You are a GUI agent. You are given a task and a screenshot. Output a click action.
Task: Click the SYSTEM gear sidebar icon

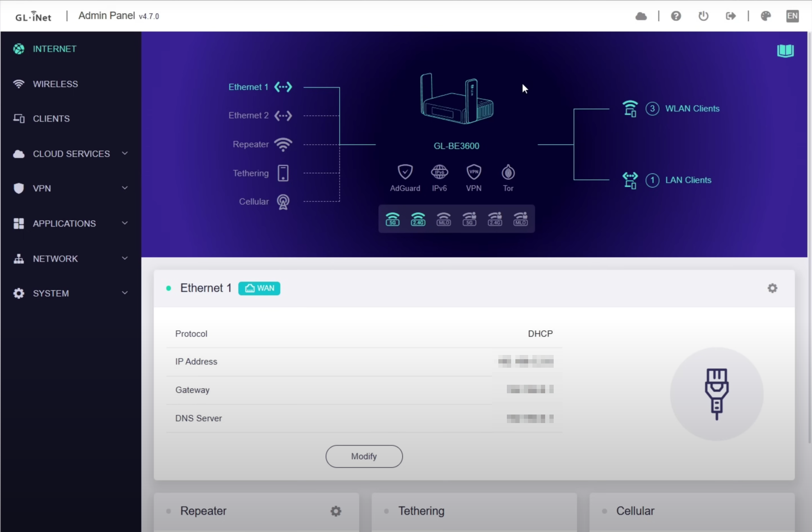click(19, 293)
